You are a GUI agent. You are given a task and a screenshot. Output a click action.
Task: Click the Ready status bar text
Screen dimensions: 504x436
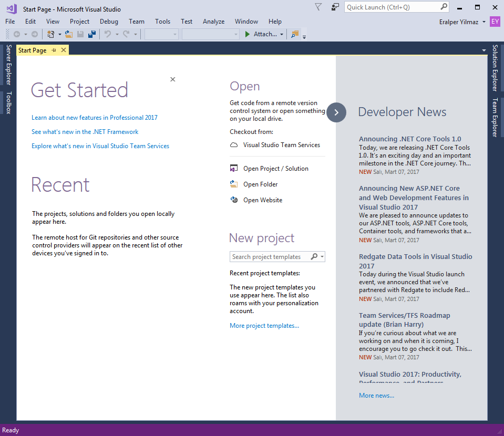[11, 430]
